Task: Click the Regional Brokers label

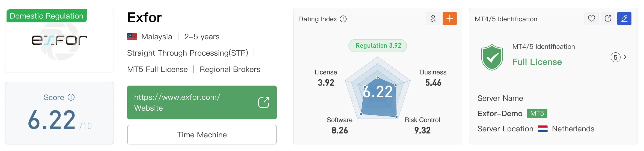Action: (x=230, y=69)
